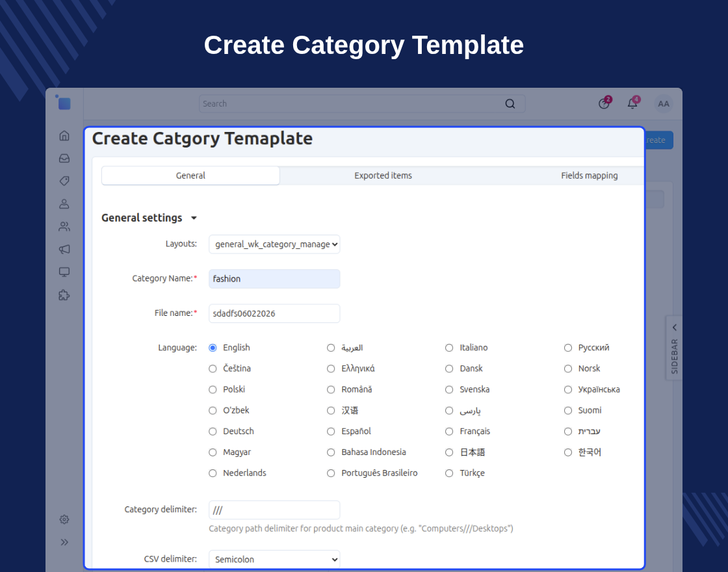Screen dimensions: 728x572
Task: Open the settings gear icon in sidebar
Action: click(x=64, y=519)
